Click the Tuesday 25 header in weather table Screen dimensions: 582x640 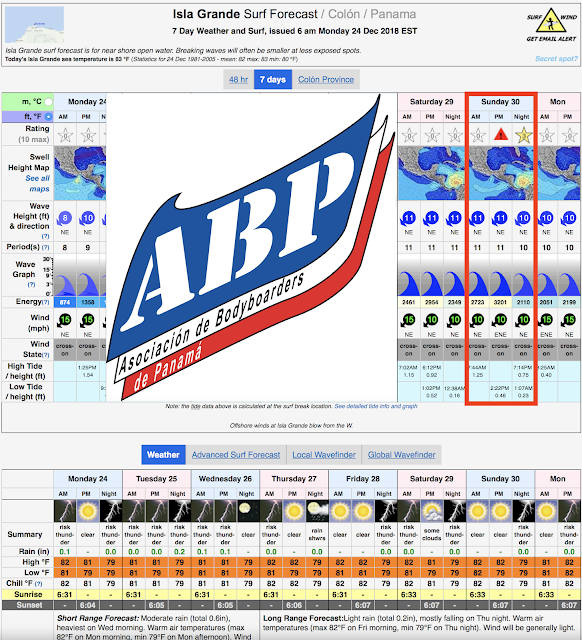[x=156, y=479]
